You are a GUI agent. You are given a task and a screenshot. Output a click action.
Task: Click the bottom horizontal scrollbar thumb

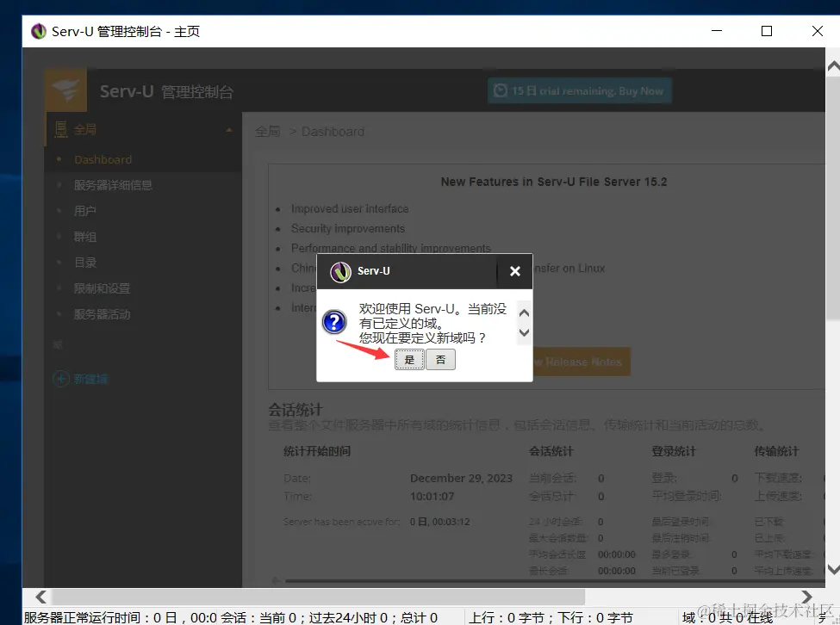click(x=318, y=597)
